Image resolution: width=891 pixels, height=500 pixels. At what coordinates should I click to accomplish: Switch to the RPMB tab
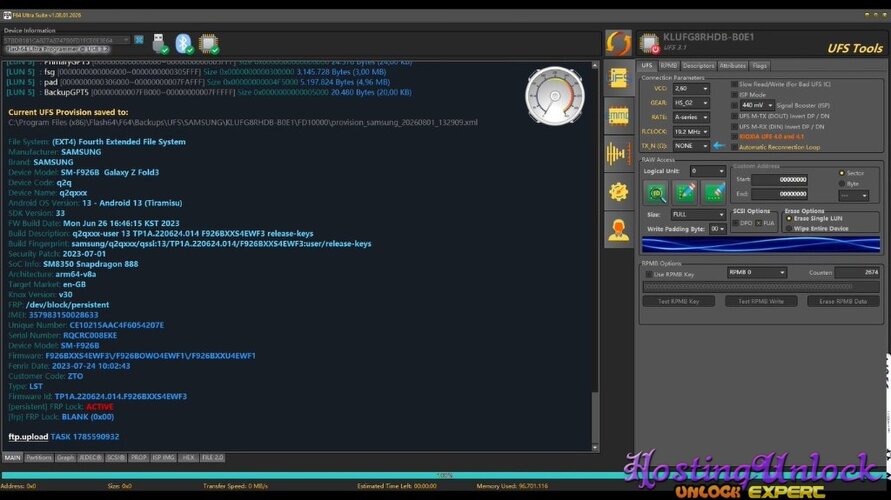click(x=669, y=66)
